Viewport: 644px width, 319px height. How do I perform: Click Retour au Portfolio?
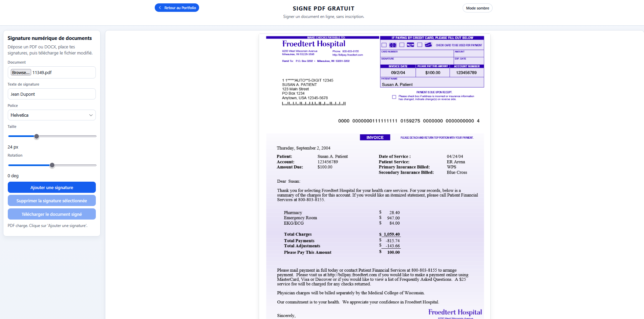point(177,7)
